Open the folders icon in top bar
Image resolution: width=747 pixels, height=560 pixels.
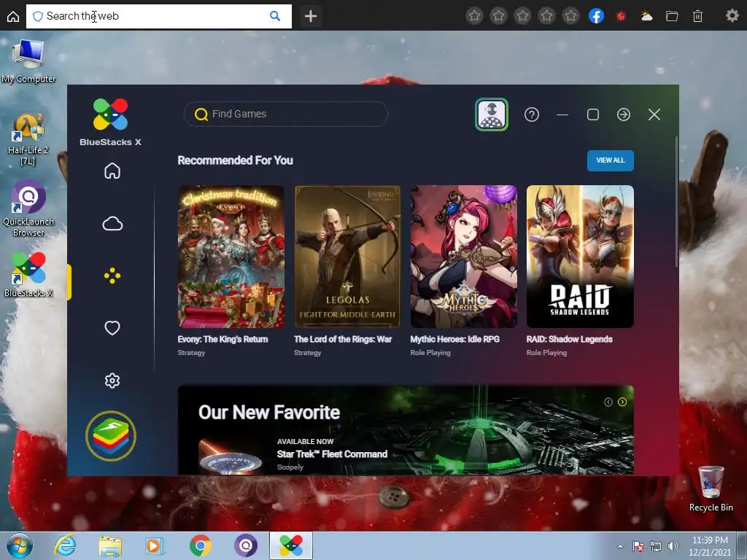click(672, 16)
